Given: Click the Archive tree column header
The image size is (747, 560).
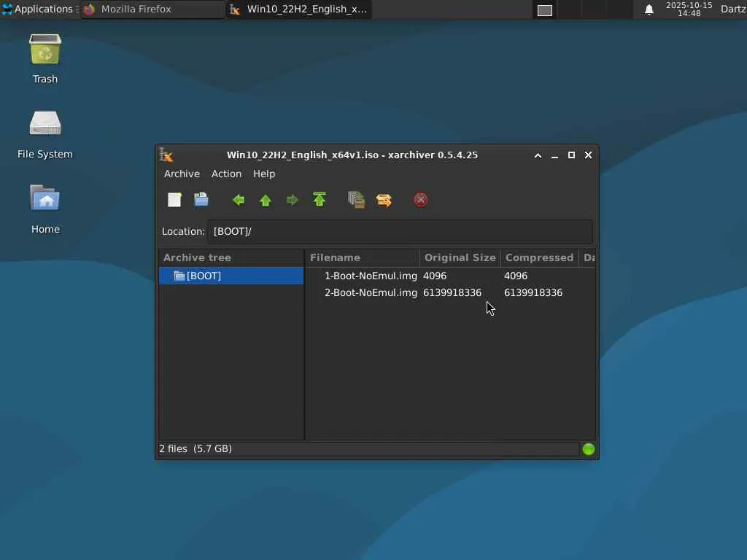Looking at the screenshot, I should point(231,257).
